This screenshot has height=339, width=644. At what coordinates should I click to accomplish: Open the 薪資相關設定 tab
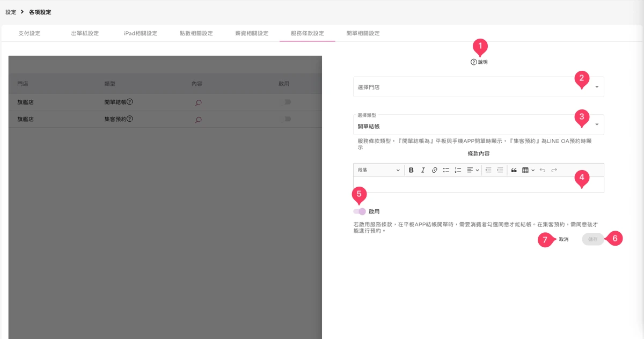[252, 33]
